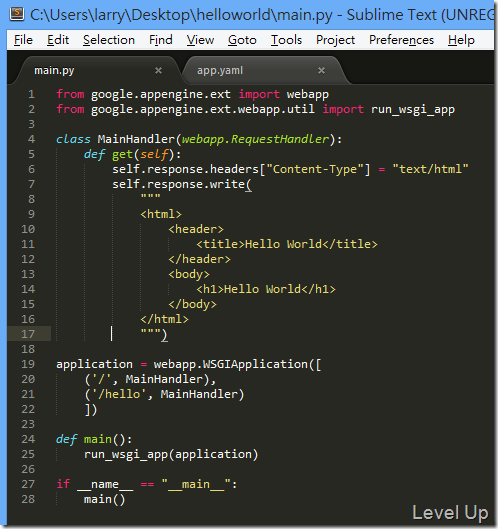498x529 pixels.
Task: Open the Find menu
Action: pos(161,40)
